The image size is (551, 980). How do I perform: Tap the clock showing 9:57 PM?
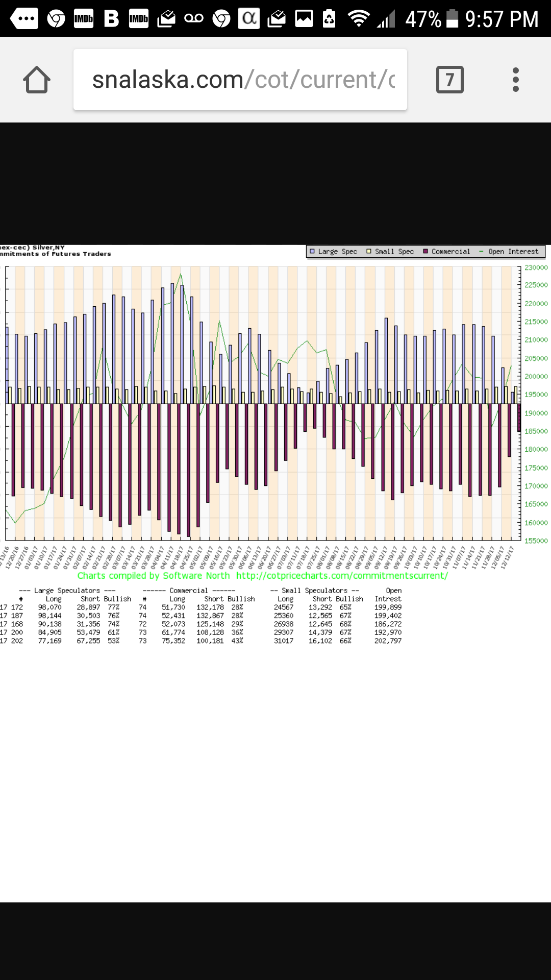click(x=502, y=19)
